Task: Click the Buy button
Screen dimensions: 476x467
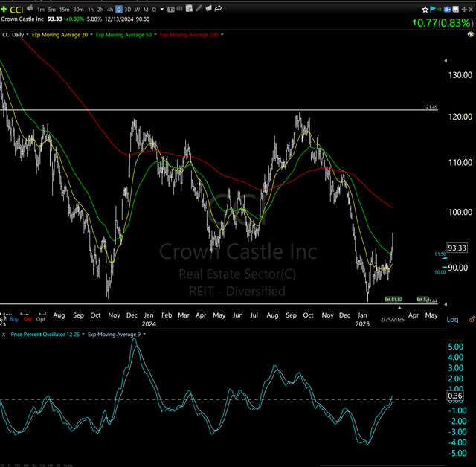Action: (x=14, y=319)
